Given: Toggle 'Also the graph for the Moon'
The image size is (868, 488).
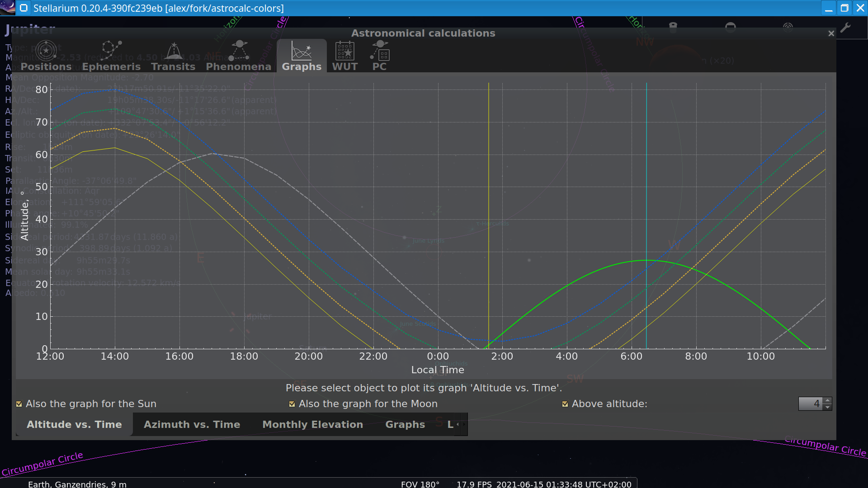Looking at the screenshot, I should tap(292, 404).
